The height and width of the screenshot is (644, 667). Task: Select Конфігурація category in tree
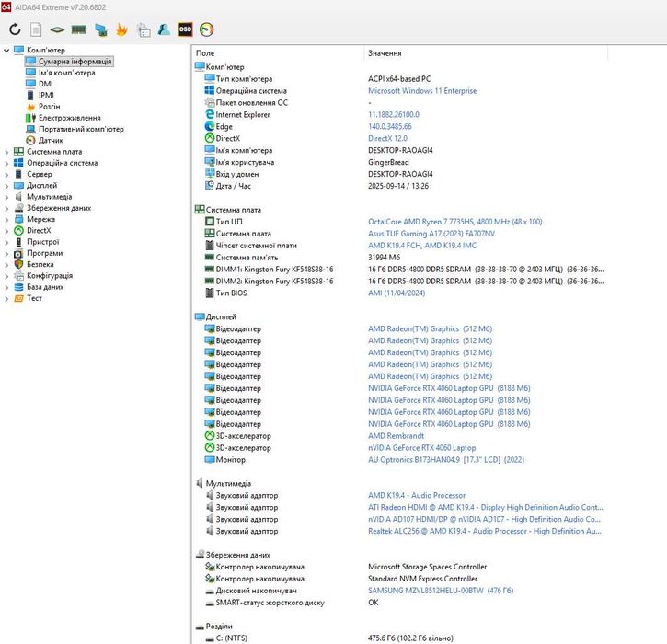pos(50,276)
